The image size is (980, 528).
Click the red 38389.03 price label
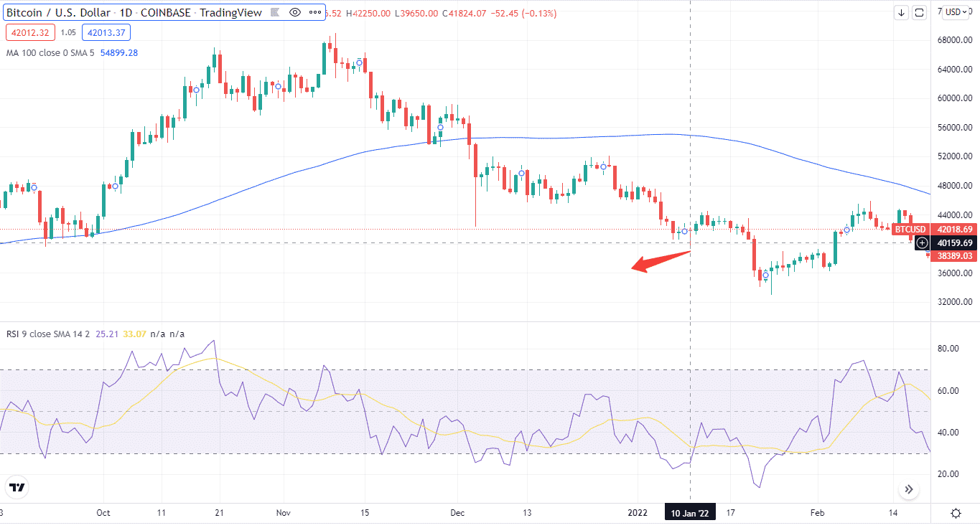point(954,256)
